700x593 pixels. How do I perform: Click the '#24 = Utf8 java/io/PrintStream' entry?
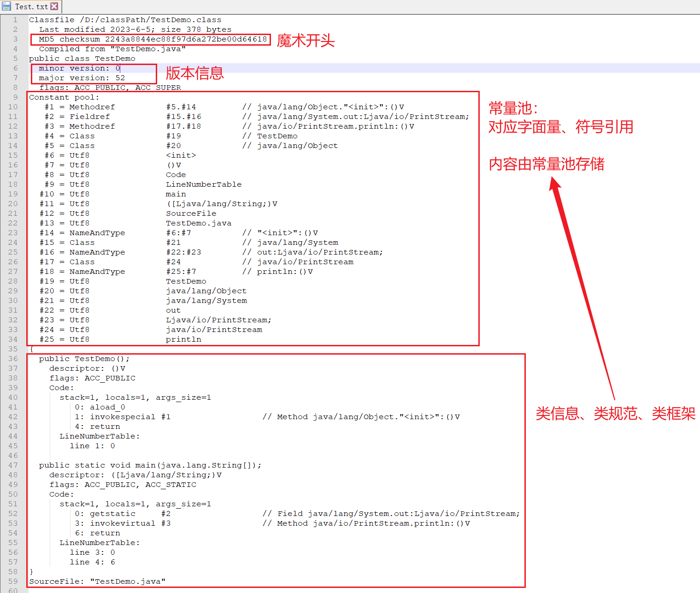click(151, 330)
